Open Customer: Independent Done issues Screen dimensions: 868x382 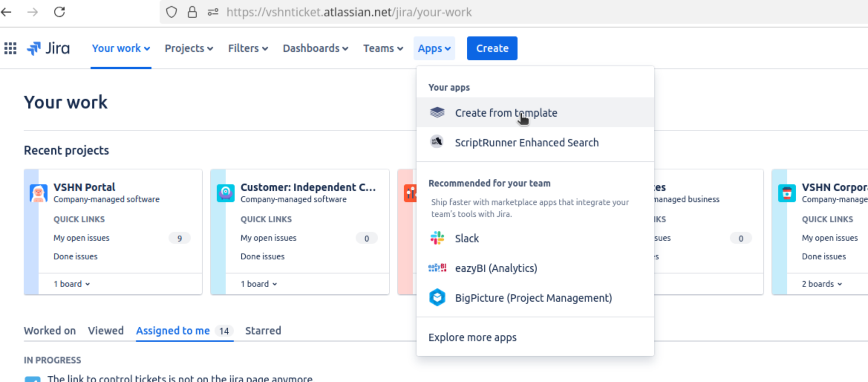262,256
